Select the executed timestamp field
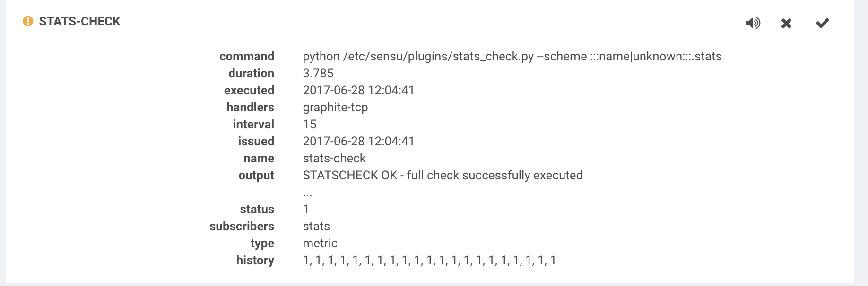 [x=359, y=90]
